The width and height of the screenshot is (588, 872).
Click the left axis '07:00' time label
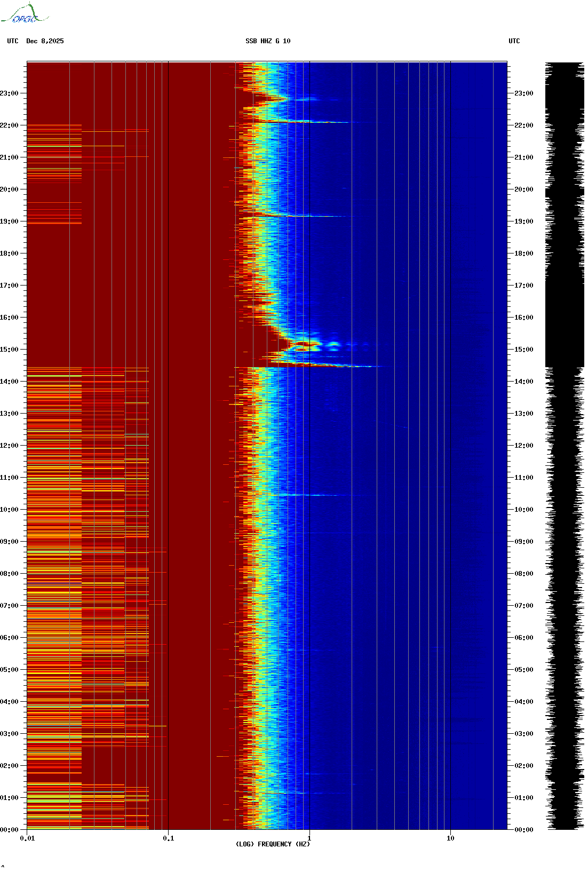coord(9,606)
